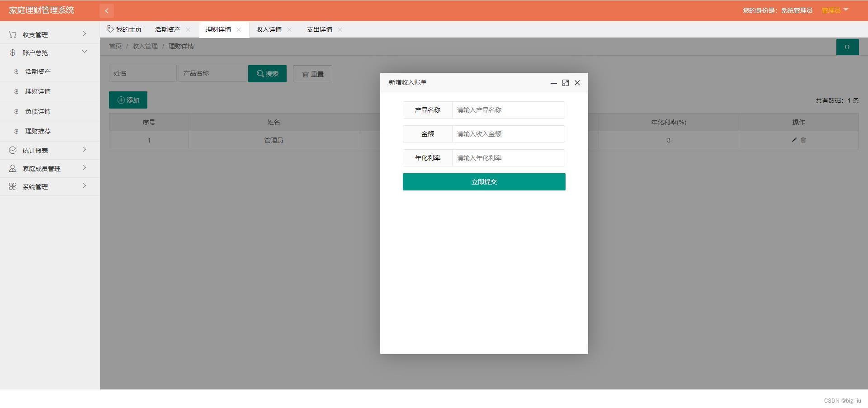Image resolution: width=868 pixels, height=408 pixels.
Task: Close the 活期资产 tab
Action: [x=188, y=29]
